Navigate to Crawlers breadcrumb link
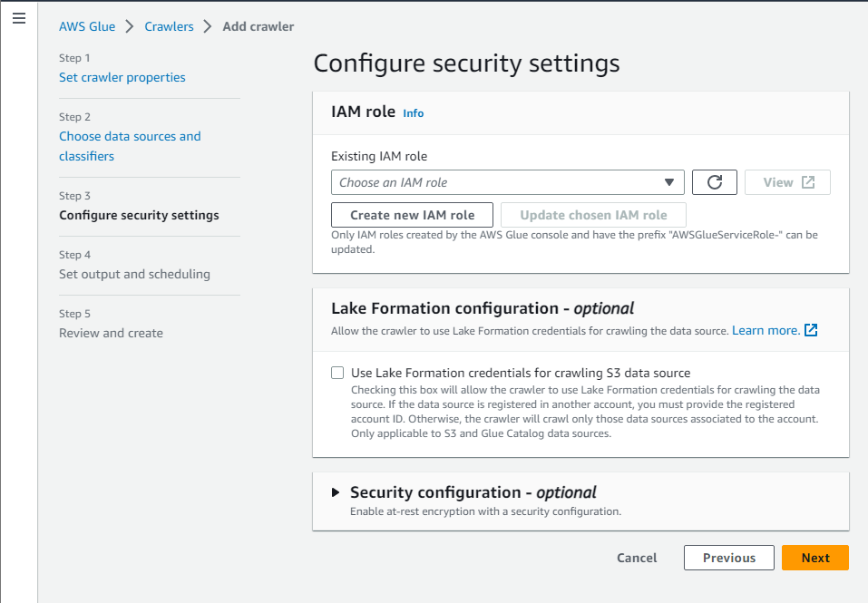Viewport: 868px width, 603px height. [169, 26]
